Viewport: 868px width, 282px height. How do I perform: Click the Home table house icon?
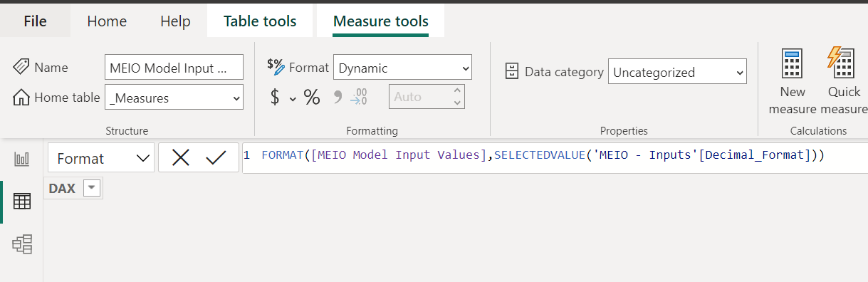click(x=21, y=98)
